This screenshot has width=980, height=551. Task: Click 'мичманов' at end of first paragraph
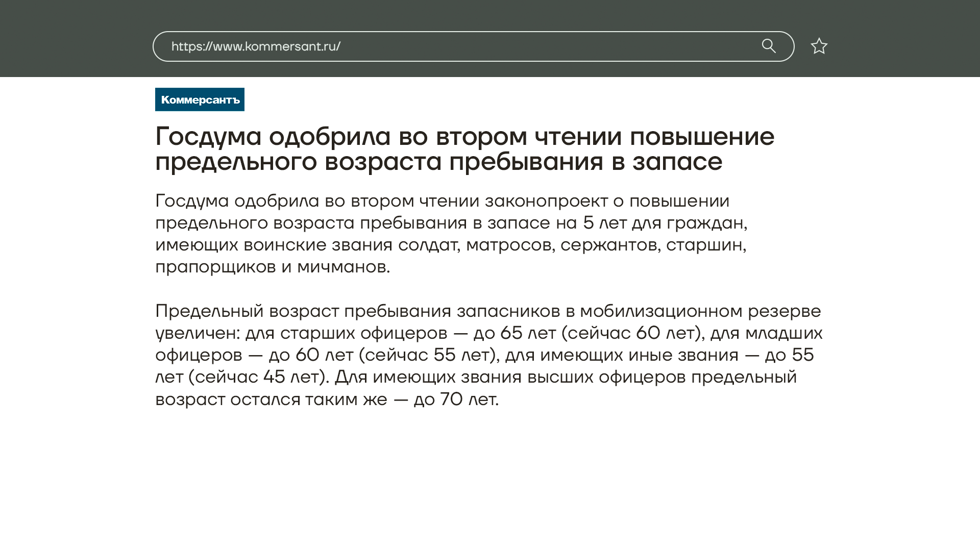(x=342, y=267)
